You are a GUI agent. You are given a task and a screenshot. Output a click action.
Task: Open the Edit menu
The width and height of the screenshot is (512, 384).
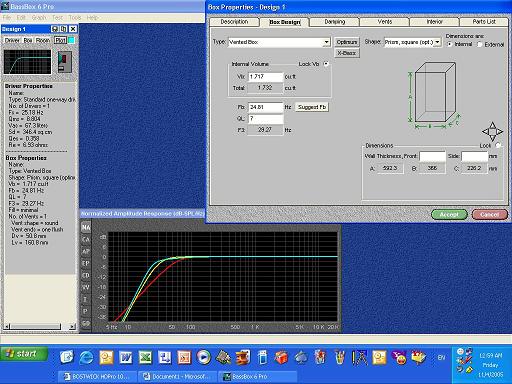click(x=21, y=17)
